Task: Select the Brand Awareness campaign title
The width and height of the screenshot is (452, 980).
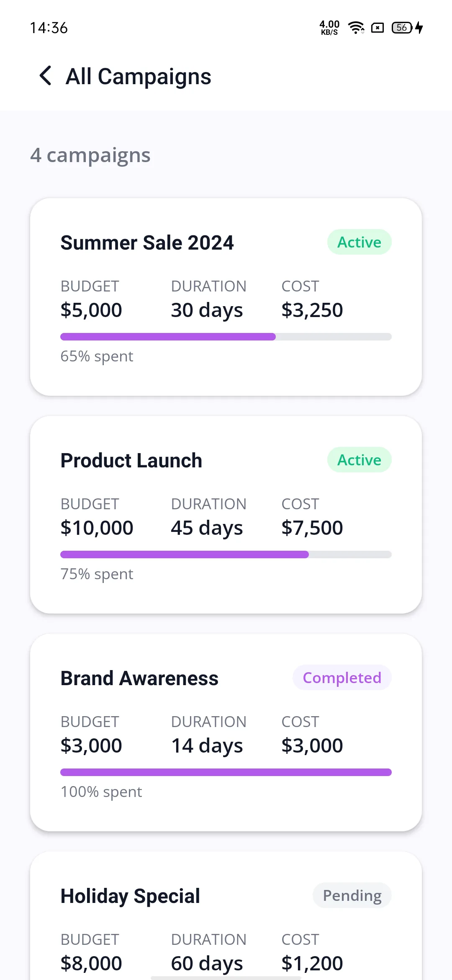Action: click(139, 678)
